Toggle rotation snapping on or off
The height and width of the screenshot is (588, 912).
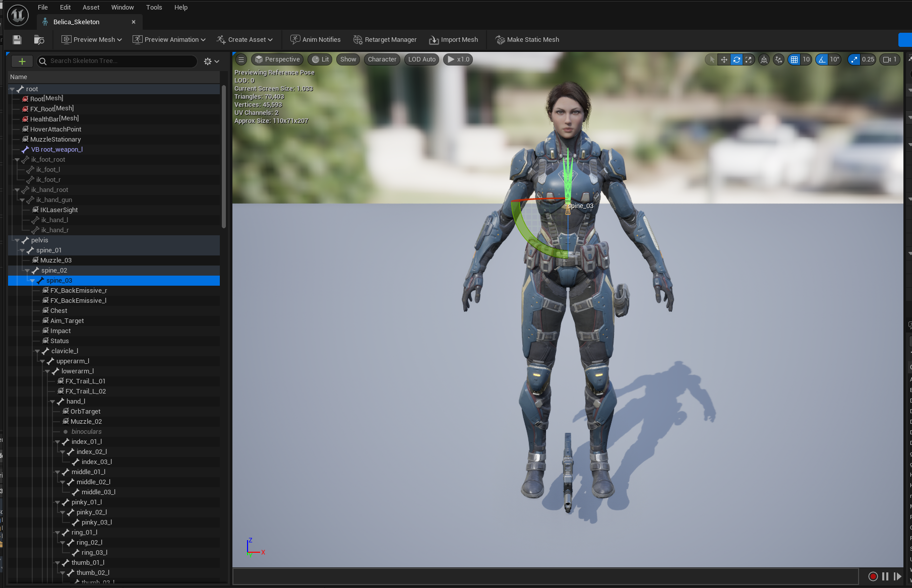pos(822,59)
